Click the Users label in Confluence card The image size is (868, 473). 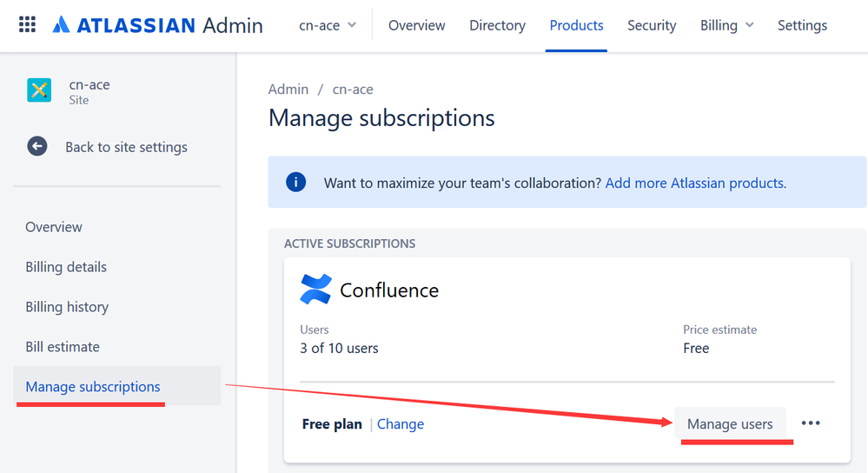(x=314, y=330)
